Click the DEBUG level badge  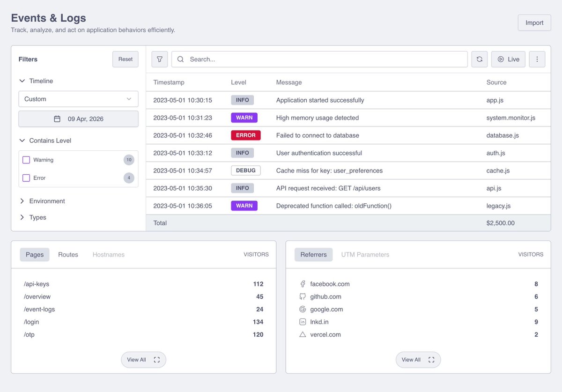(246, 170)
